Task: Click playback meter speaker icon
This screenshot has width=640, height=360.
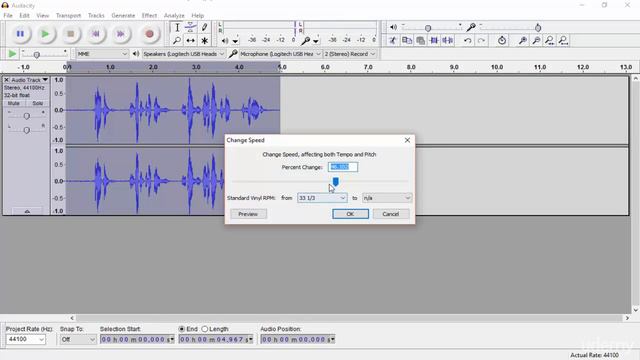Action: tap(225, 40)
